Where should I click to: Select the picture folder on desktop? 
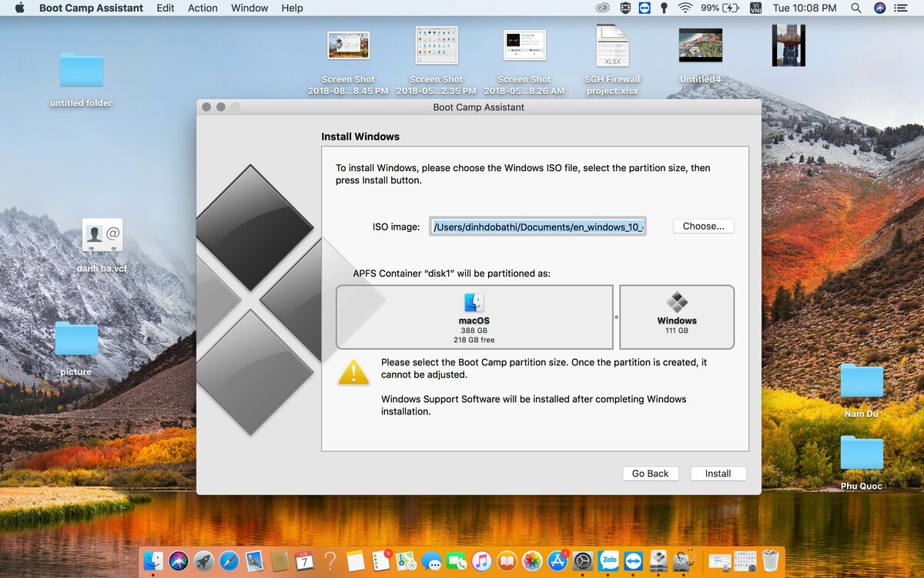coord(76,348)
